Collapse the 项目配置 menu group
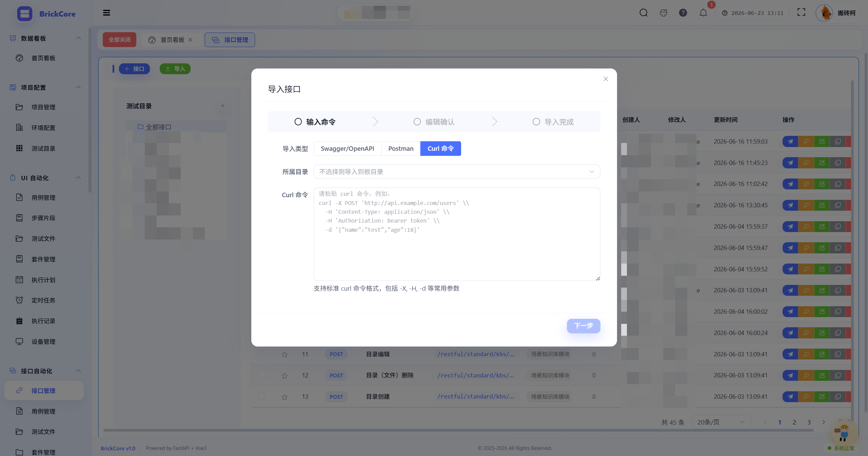Image resolution: width=868 pixels, height=456 pixels. coord(78,87)
